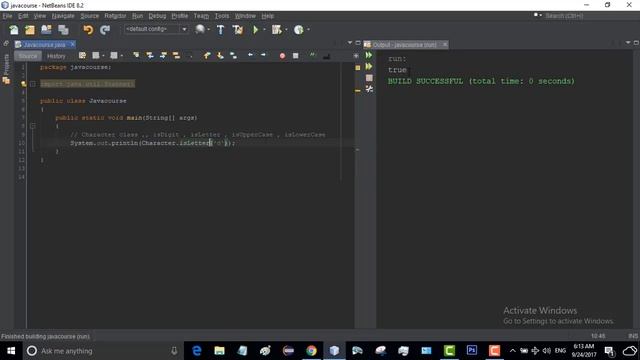Close the Output javacourse tab
640x360 pixels.
445,44
